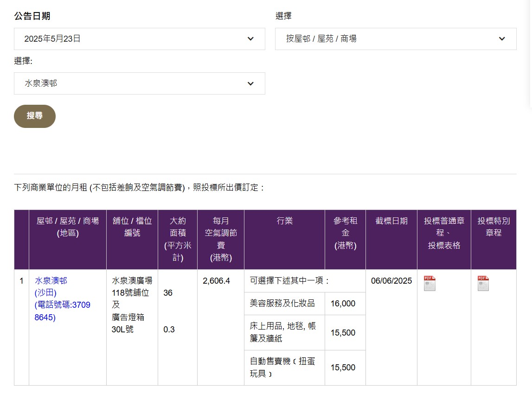This screenshot has height=400, width=532.
Task: Click the 16,000 reference rent value
Action: coord(343,304)
